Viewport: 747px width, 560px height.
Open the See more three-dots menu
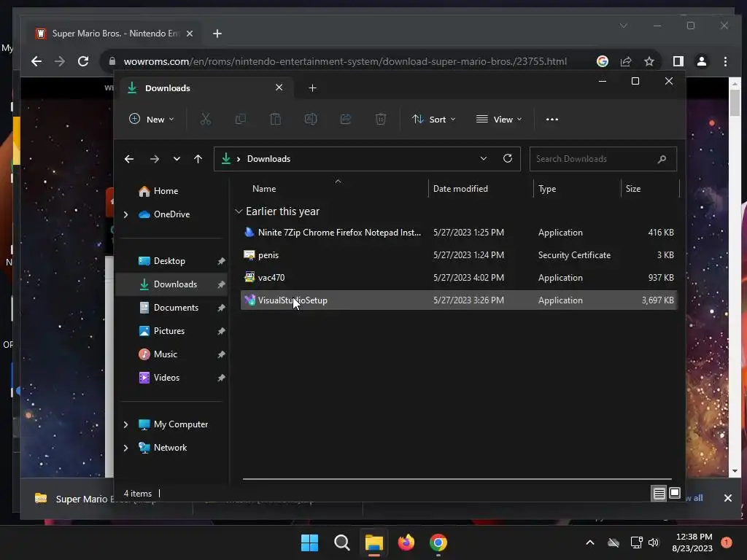point(552,119)
